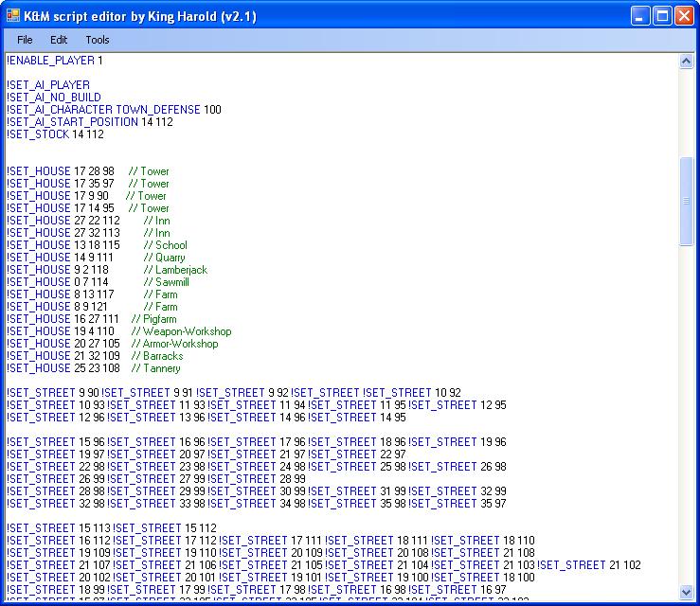Click the scrollbar down arrow

pos(687,593)
